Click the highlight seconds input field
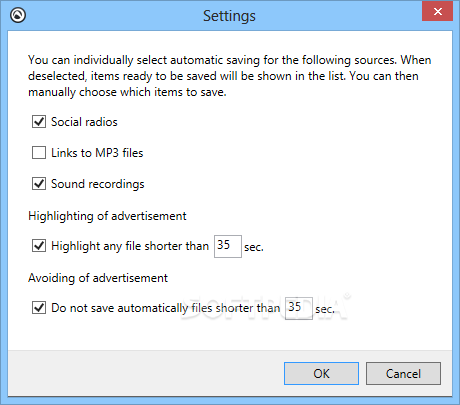The image size is (460, 405). [228, 246]
